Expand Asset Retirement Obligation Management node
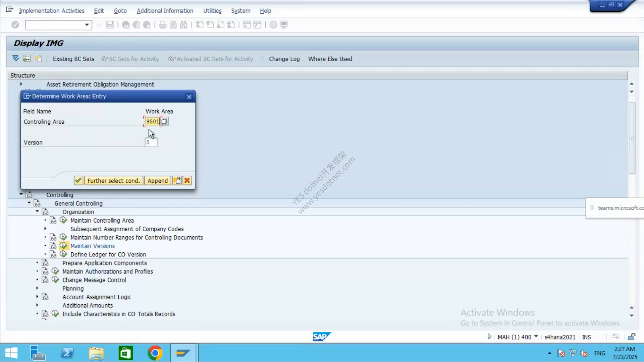 tap(21, 84)
